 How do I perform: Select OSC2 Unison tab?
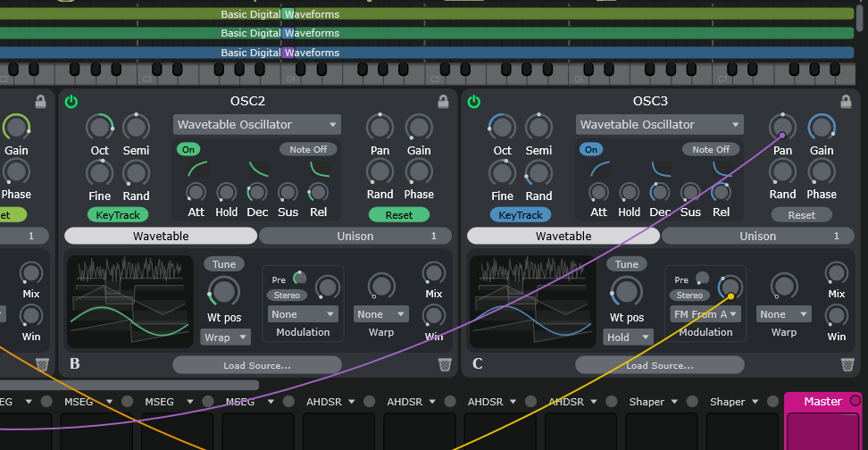tap(355, 236)
